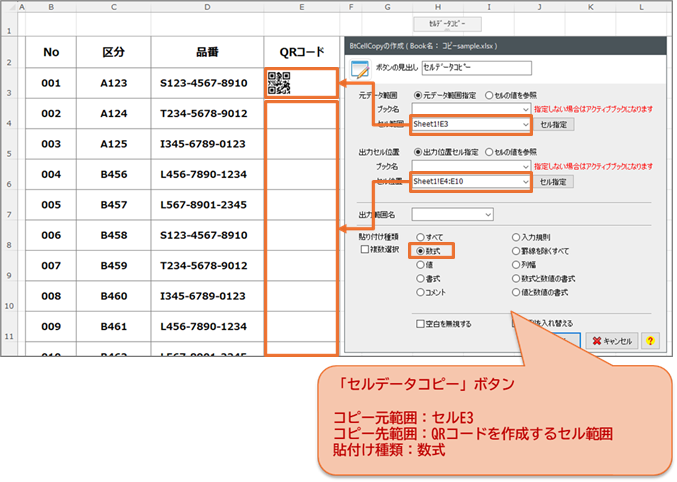Viewport: 677px width, 482px height.
Task: Click the QR code image in cell E3
Action: [279, 83]
